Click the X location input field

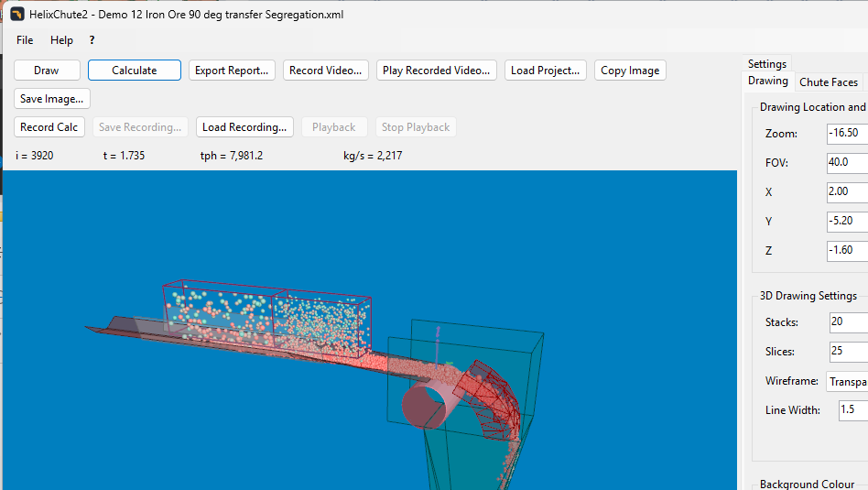click(x=848, y=192)
